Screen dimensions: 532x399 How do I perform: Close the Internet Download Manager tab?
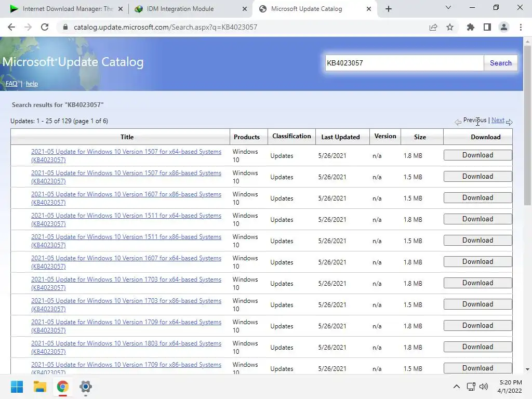click(x=121, y=9)
